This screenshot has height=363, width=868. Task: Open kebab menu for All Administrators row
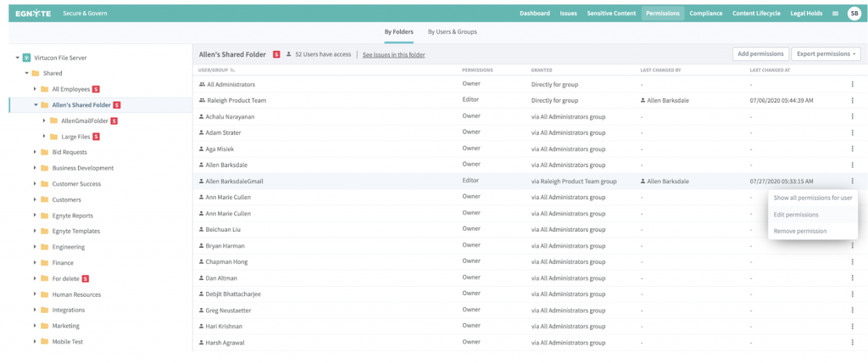[x=852, y=84]
